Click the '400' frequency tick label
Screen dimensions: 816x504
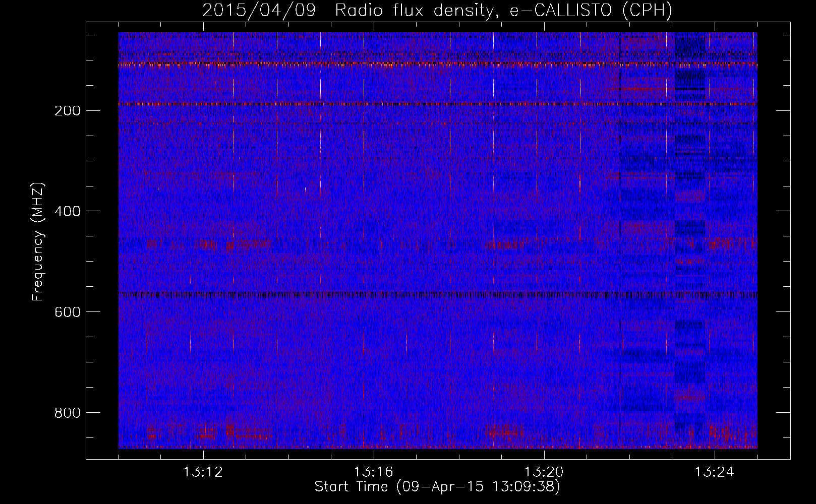pyautogui.click(x=67, y=212)
